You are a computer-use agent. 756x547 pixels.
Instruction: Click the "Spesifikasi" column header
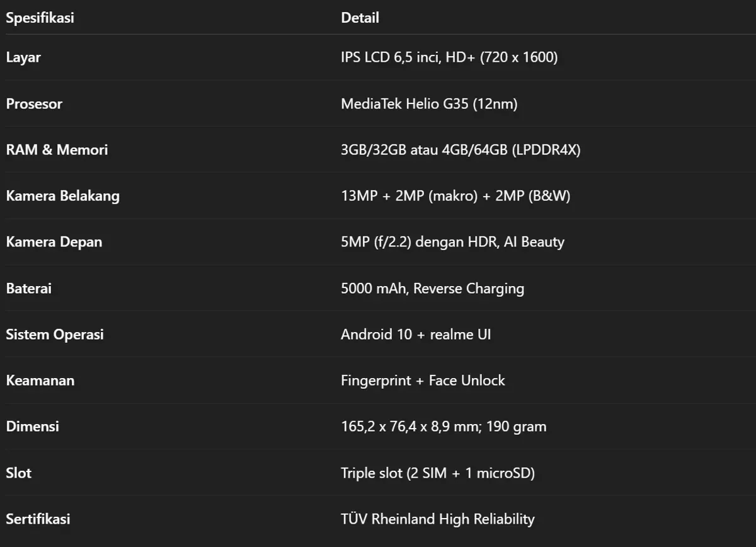(x=40, y=18)
